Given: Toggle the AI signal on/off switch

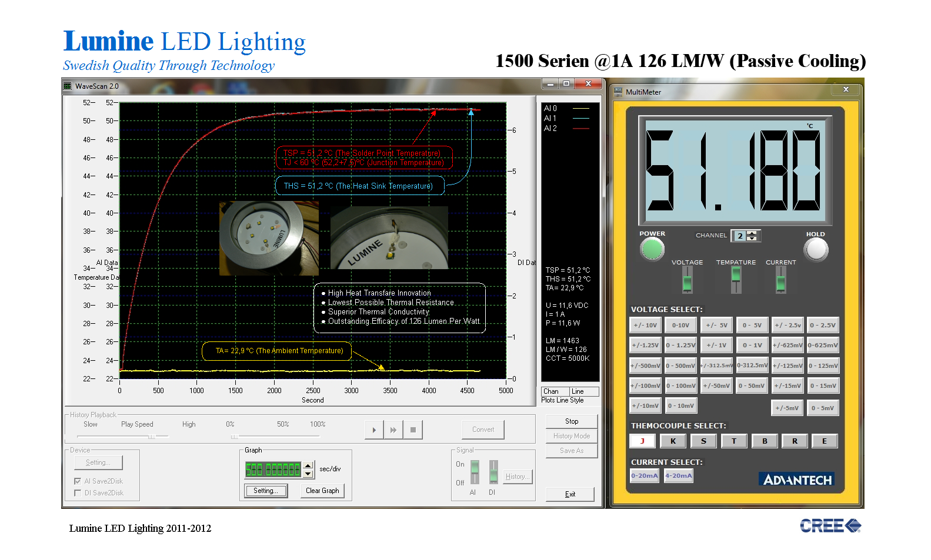Looking at the screenshot, I should (474, 472).
